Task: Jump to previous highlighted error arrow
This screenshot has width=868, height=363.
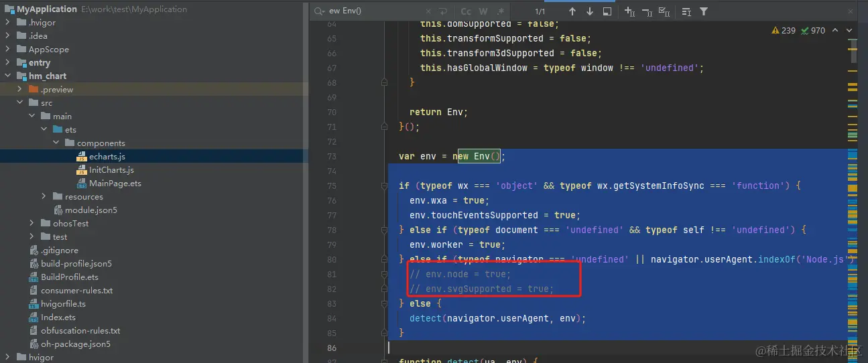Action: pyautogui.click(x=835, y=30)
